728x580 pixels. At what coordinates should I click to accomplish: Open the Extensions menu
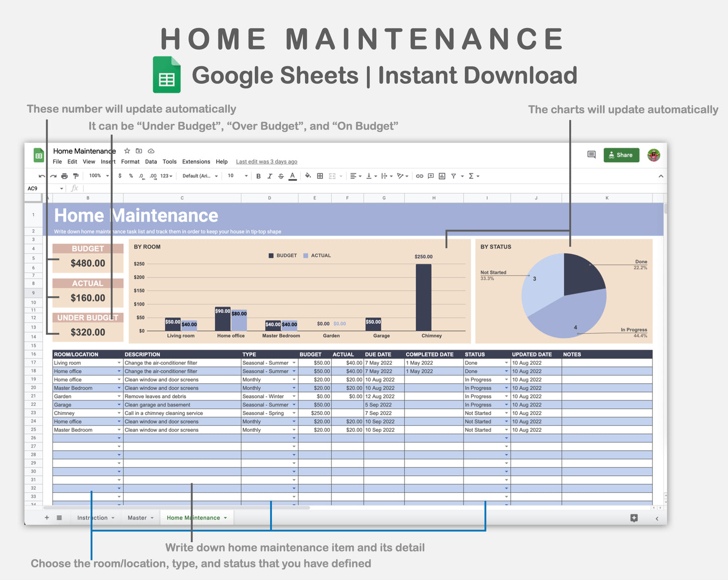tap(196, 162)
